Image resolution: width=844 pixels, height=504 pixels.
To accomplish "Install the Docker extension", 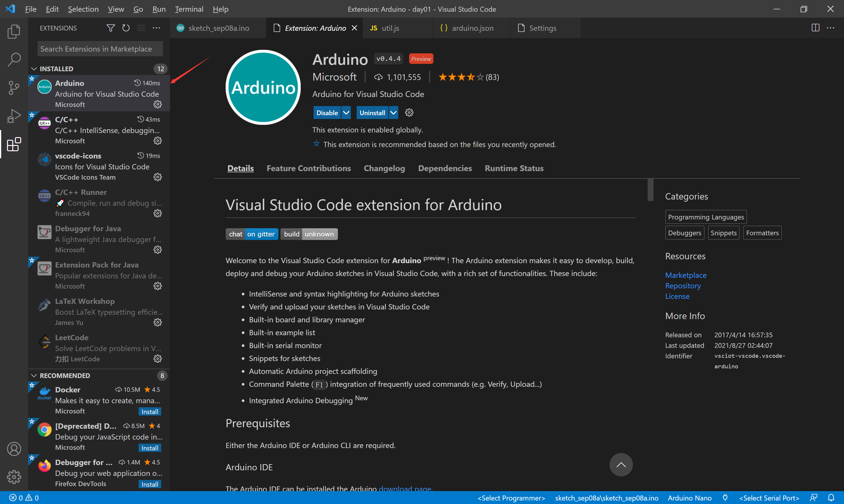I will click(x=150, y=412).
